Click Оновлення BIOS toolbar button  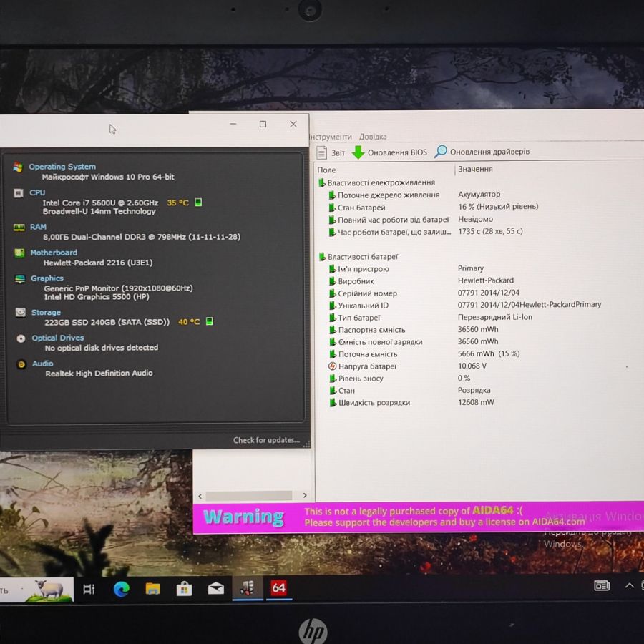390,152
